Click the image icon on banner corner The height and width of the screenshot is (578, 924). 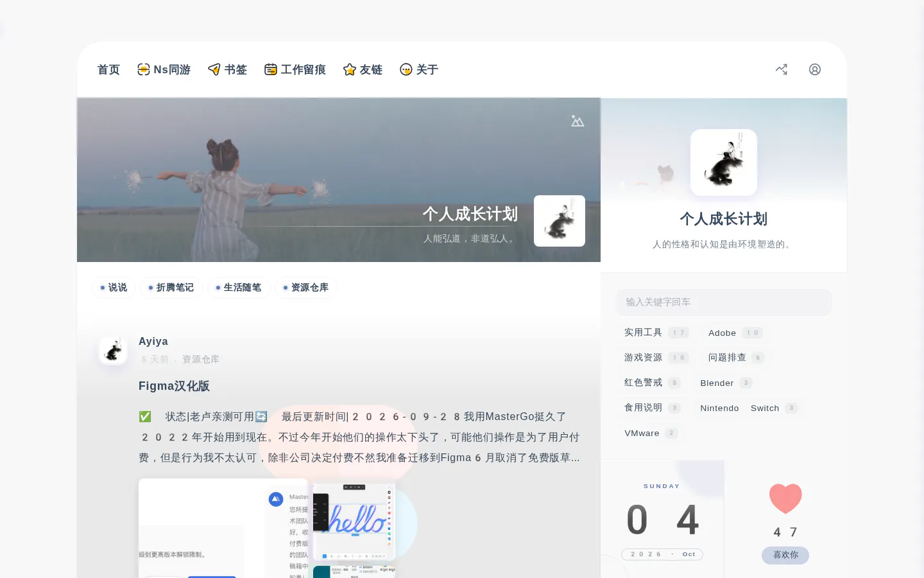coord(577,121)
